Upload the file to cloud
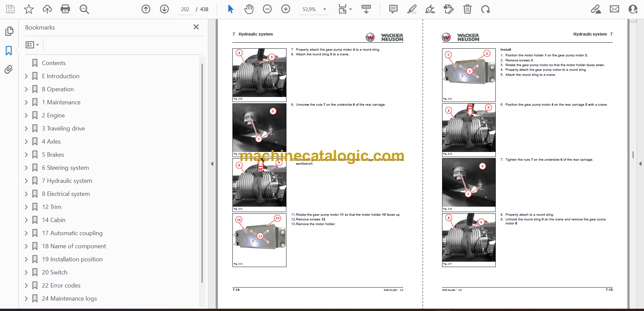Screen dimensions: 644x311 pos(47,9)
